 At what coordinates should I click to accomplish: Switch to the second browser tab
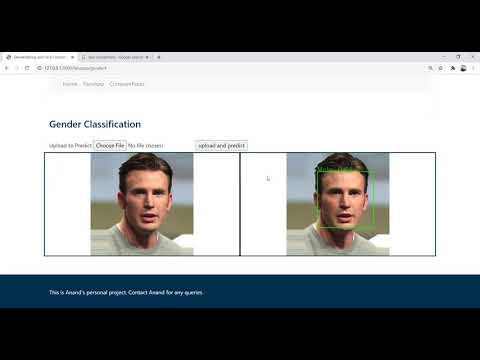(116, 57)
